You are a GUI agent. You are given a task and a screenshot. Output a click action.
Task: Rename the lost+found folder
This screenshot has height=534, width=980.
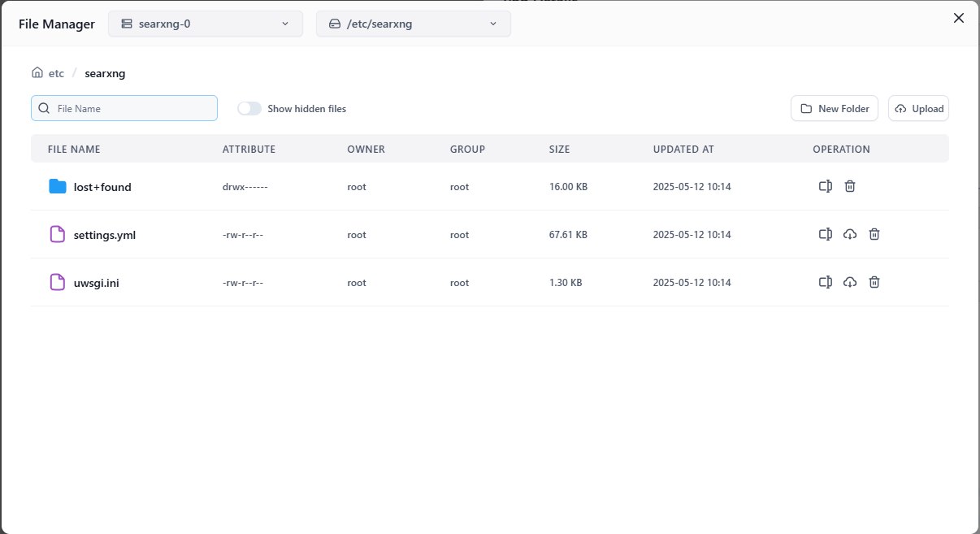[825, 186]
